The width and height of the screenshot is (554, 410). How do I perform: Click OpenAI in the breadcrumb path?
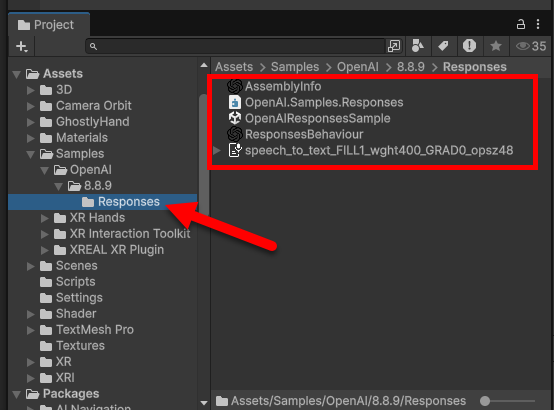coord(358,67)
